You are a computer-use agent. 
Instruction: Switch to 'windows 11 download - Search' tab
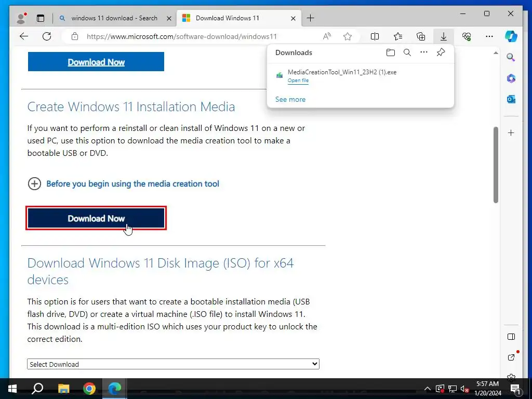click(114, 18)
